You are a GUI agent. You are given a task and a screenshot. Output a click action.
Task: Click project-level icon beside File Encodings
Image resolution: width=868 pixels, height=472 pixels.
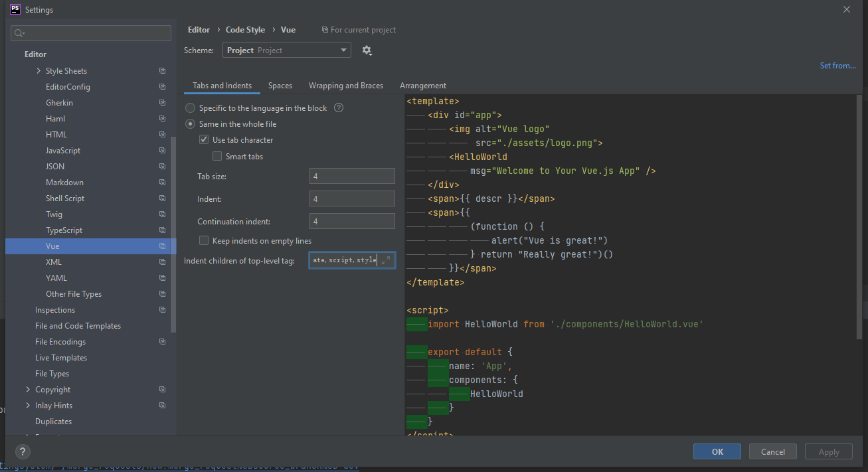coord(162,342)
